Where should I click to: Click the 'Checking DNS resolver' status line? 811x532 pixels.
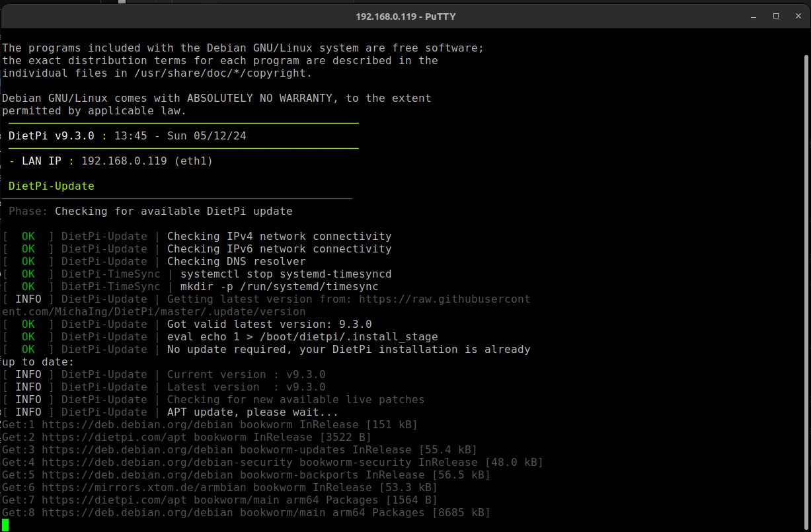236,262
